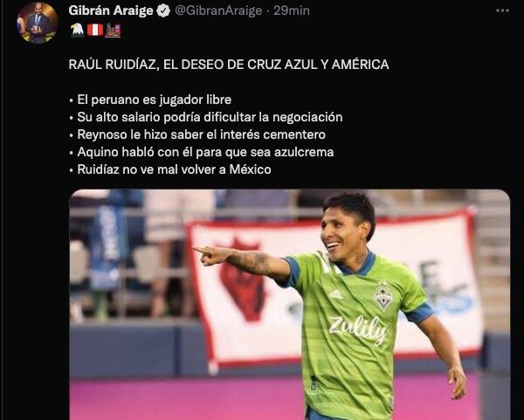Open the attached Raúl Ruidíaz photo

289,305
